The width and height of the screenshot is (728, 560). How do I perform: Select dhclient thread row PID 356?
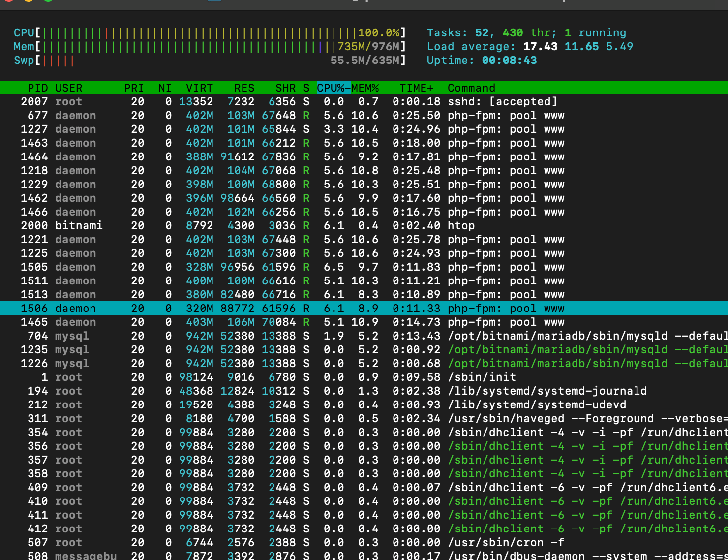coord(364,446)
